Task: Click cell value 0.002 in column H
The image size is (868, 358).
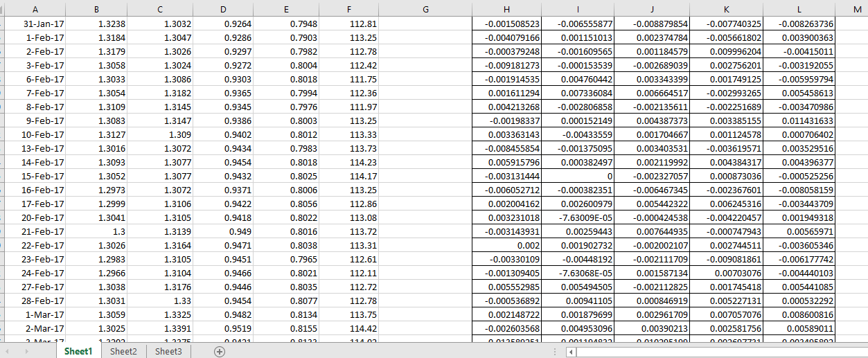Action: [506, 245]
